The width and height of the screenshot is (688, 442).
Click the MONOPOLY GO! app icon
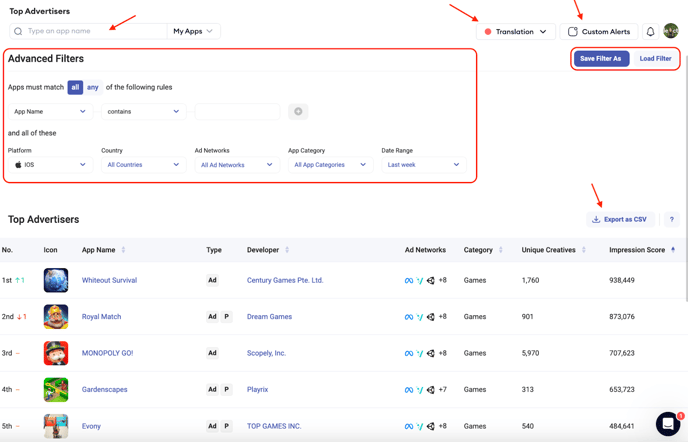(x=56, y=353)
